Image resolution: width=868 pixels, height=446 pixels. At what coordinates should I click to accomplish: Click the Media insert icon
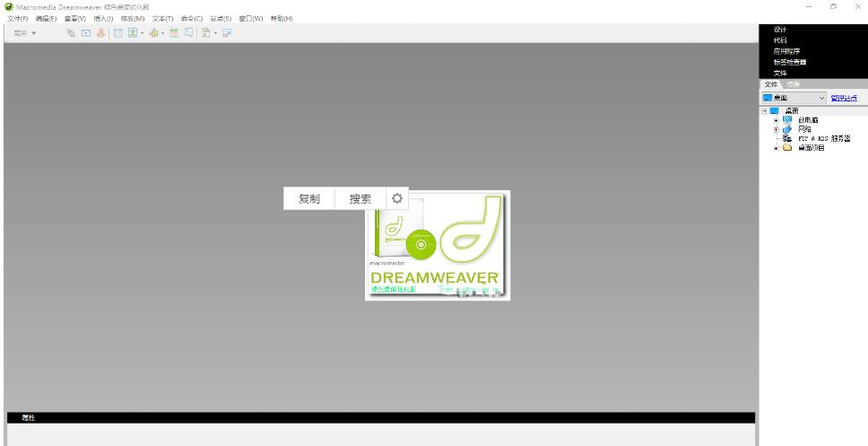[153, 33]
